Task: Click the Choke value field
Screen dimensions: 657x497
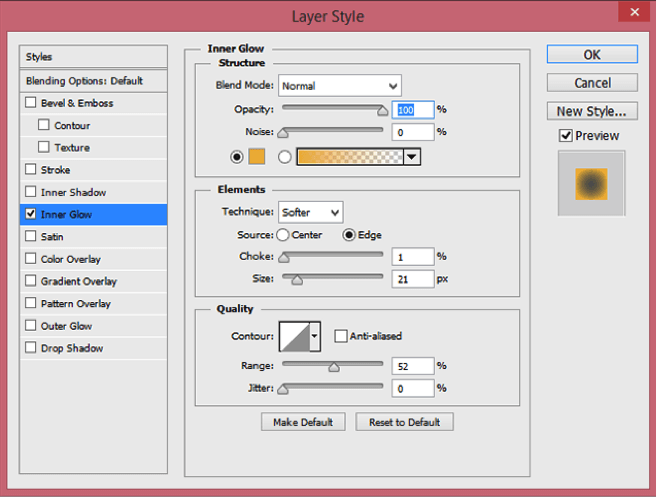Action: pos(413,256)
